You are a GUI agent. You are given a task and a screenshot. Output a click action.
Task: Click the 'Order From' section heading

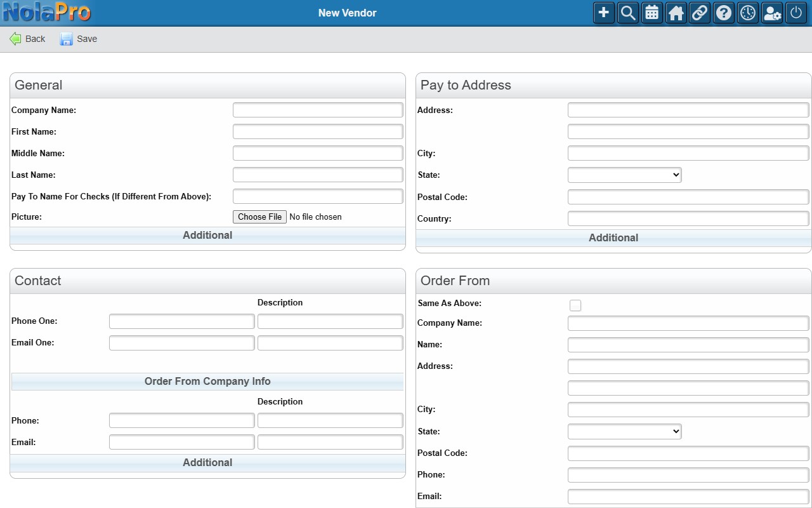(x=455, y=281)
